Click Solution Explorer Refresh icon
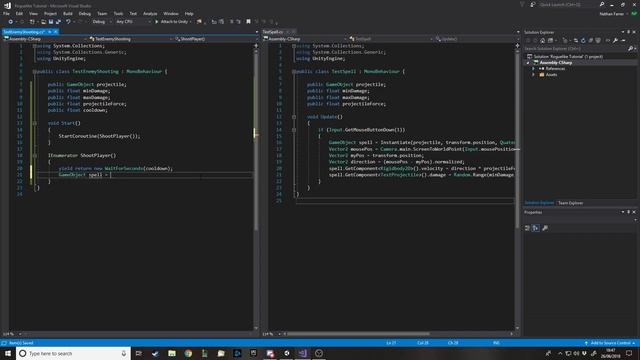640x360 pixels. (x=583, y=40)
